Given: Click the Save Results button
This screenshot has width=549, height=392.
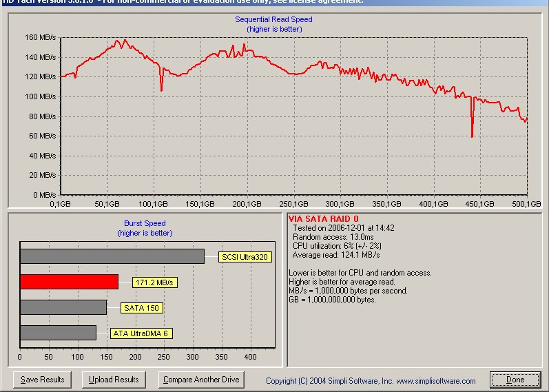Looking at the screenshot, I should [43, 380].
